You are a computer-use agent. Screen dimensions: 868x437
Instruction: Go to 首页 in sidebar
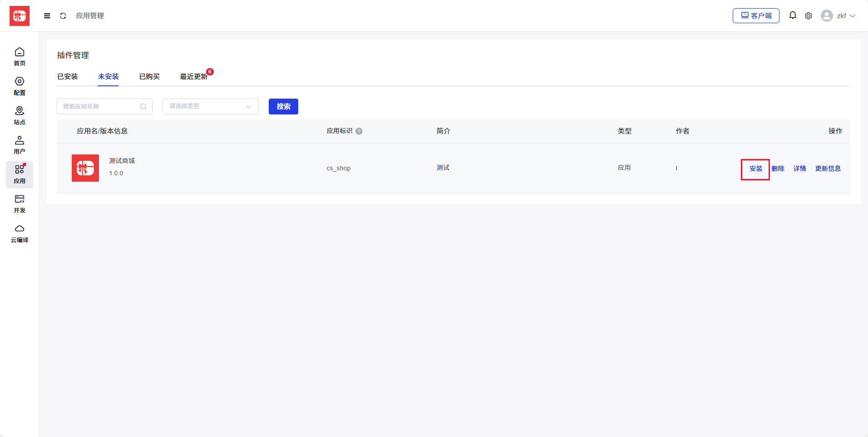(x=20, y=56)
